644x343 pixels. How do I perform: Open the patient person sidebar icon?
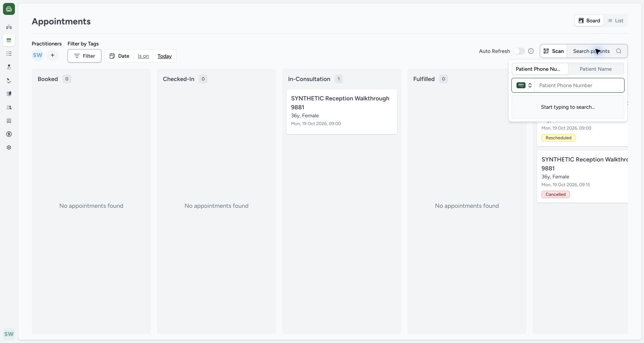coord(9,67)
